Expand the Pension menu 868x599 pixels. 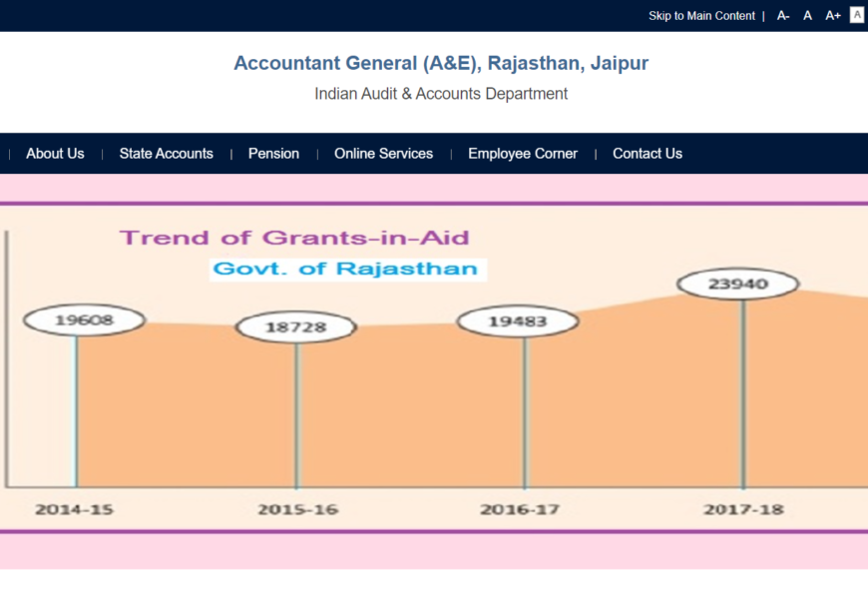coord(273,154)
